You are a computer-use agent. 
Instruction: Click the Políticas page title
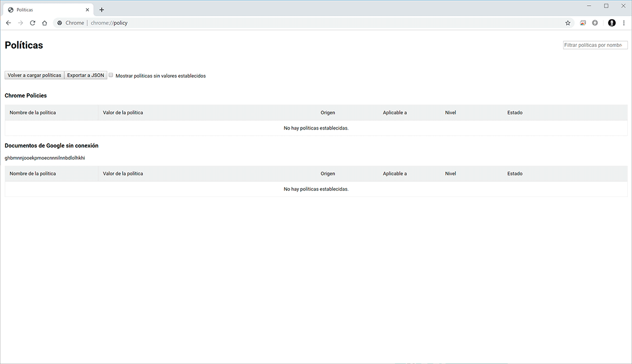[24, 45]
